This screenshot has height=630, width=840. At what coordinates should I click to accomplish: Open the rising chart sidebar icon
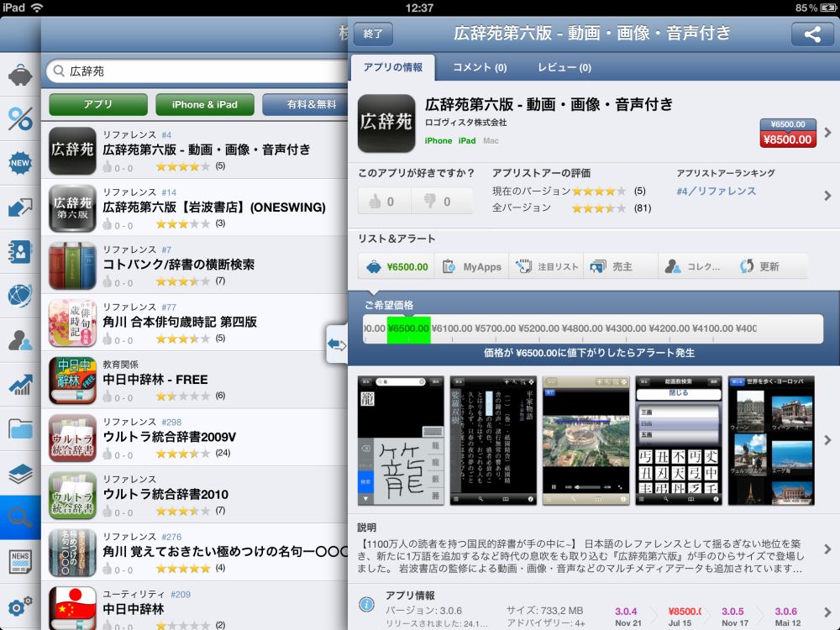pos(20,385)
